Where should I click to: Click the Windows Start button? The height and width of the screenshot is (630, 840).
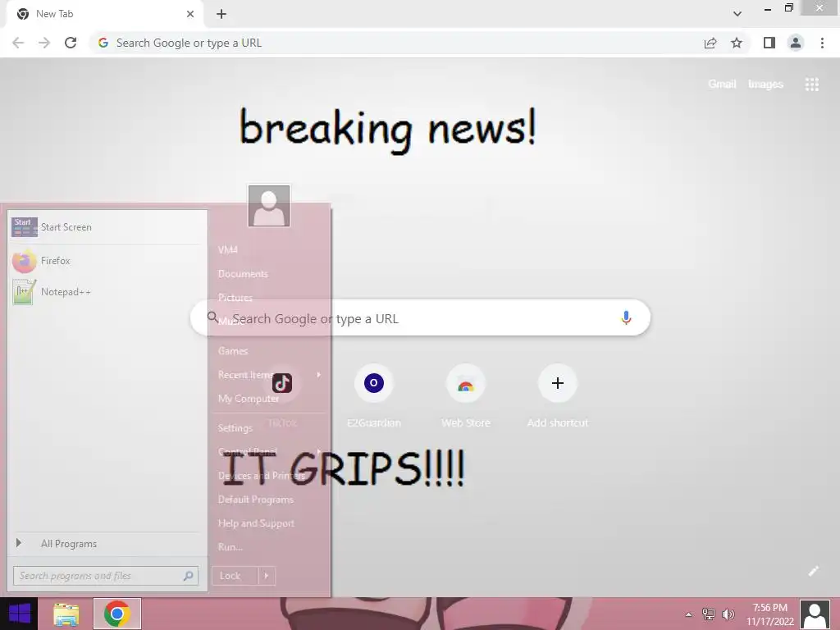click(20, 614)
